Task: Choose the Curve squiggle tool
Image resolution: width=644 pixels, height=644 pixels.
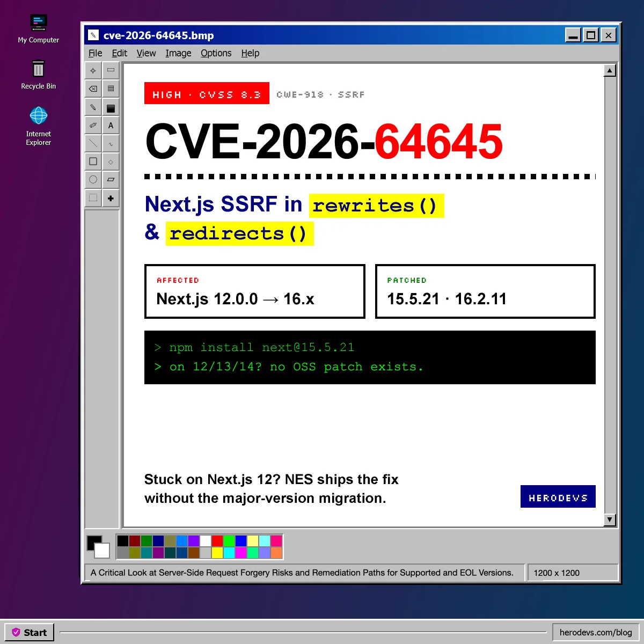Action: pyautogui.click(x=111, y=143)
